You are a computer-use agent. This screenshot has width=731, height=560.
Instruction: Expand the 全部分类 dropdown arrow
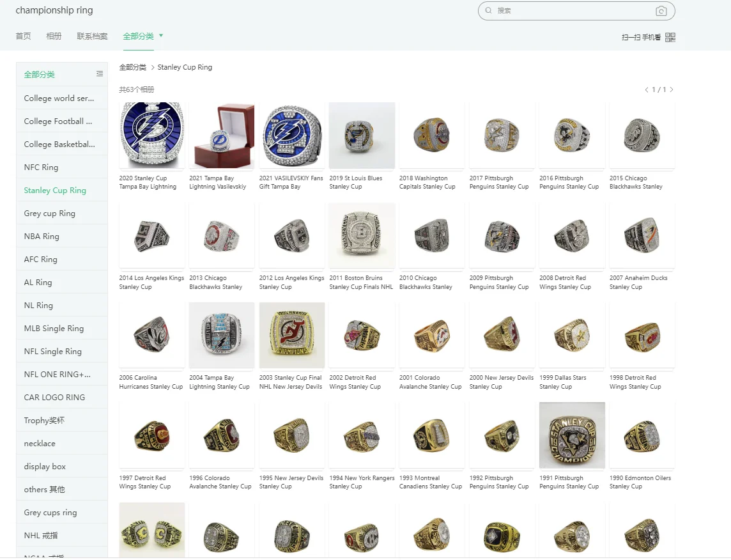point(161,35)
